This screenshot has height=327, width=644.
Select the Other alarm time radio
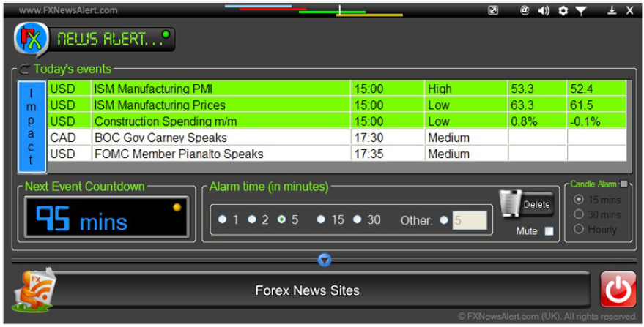(443, 220)
